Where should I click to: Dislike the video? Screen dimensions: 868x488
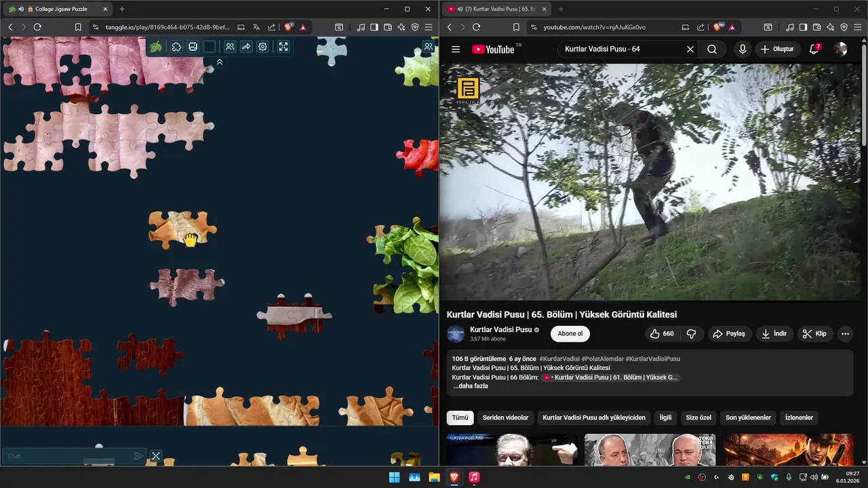pos(692,333)
